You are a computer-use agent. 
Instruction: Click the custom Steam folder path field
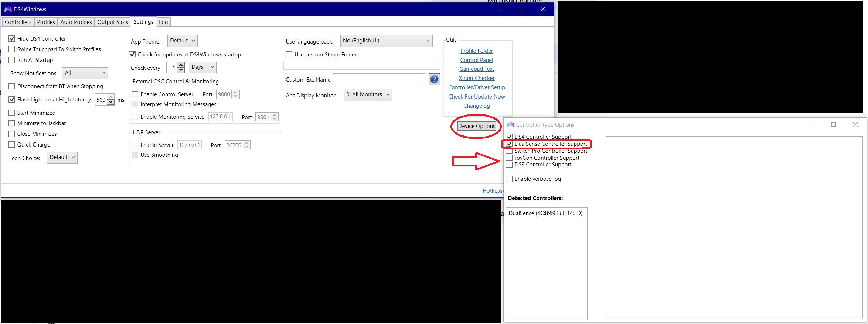(362, 66)
